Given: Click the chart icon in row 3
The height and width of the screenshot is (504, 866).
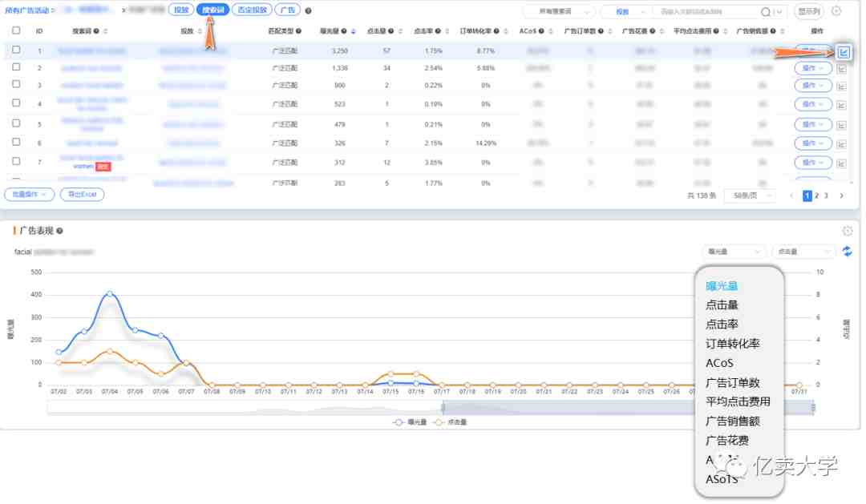Looking at the screenshot, I should coord(842,85).
